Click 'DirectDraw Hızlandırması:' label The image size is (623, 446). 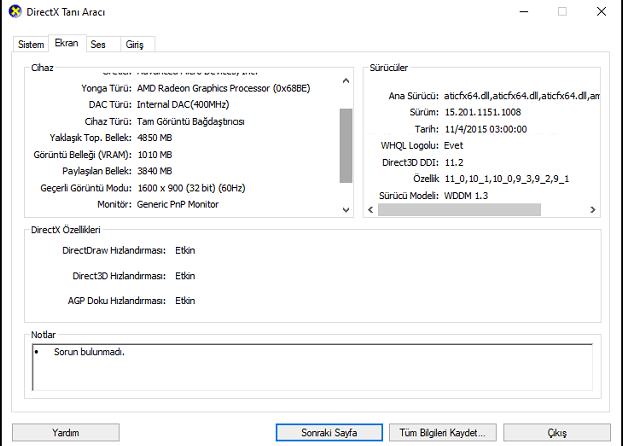(x=114, y=251)
